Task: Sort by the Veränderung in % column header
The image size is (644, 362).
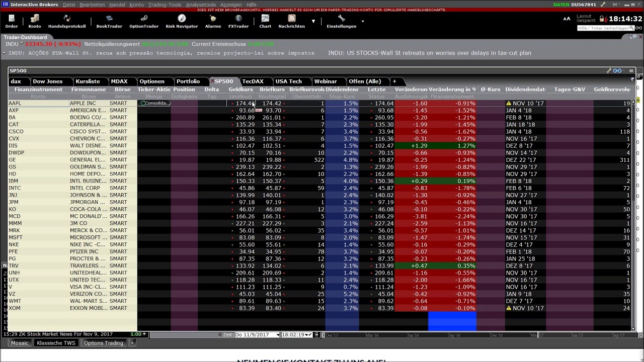Action: point(452,89)
